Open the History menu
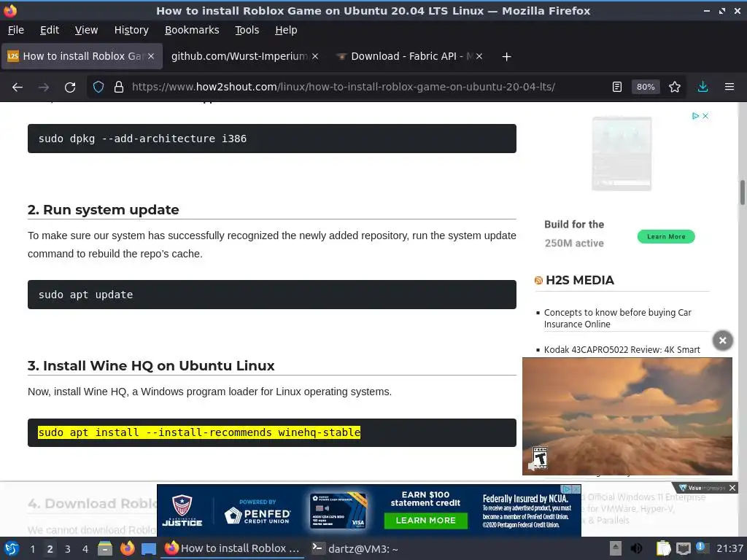This screenshot has height=560, width=747. pyautogui.click(x=131, y=30)
